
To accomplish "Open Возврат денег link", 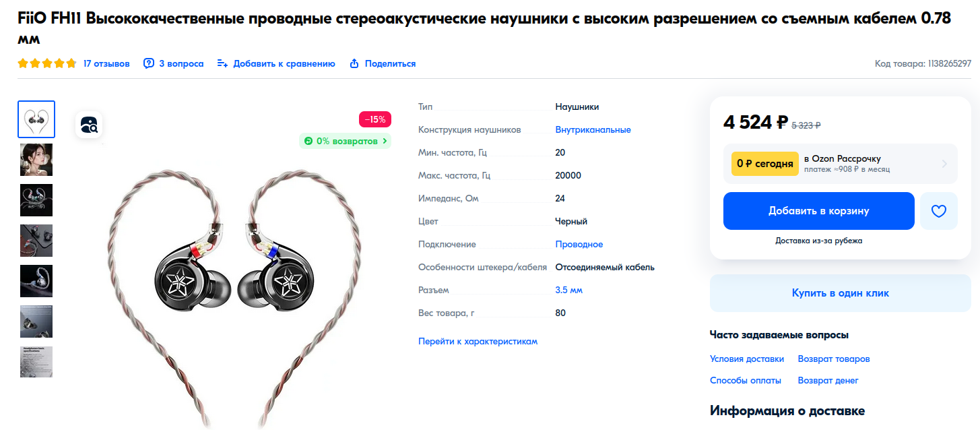I will 828,380.
